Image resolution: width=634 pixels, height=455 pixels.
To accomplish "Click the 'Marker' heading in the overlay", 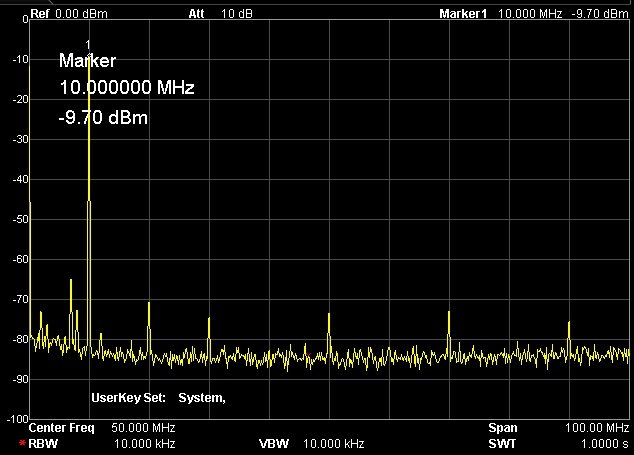I will coord(87,61).
